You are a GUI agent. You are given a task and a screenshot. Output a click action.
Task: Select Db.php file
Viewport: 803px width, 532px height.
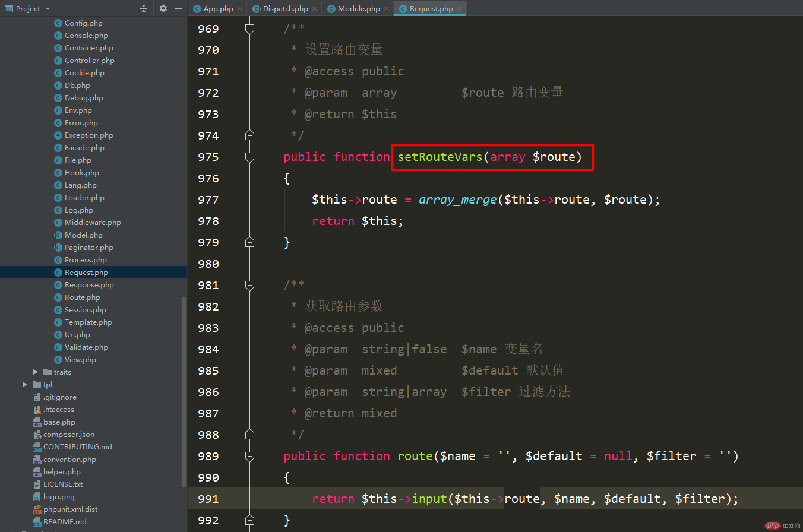coord(77,85)
